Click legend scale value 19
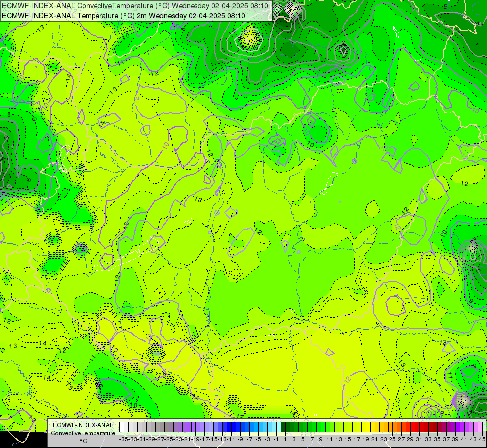This screenshot has width=487, height=448. 366,439
